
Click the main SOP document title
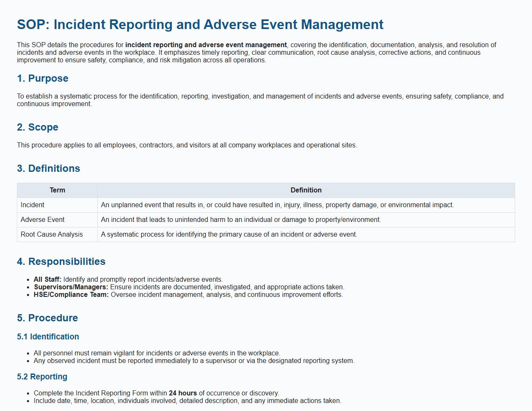coord(200,24)
